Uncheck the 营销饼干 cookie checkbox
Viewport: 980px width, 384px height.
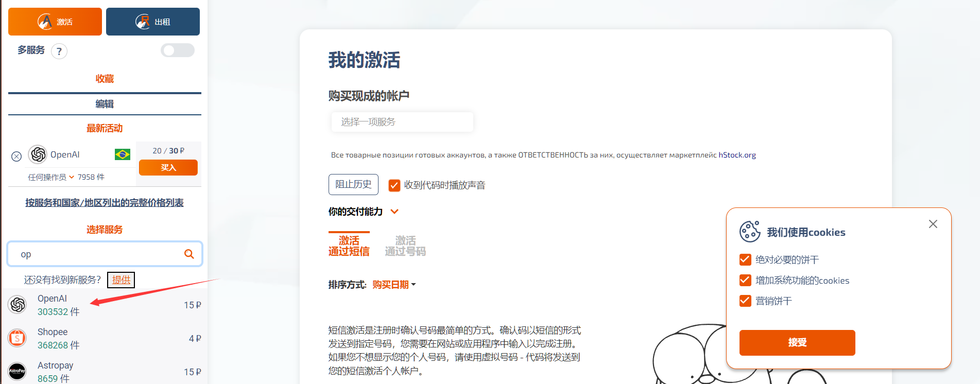pyautogui.click(x=745, y=301)
